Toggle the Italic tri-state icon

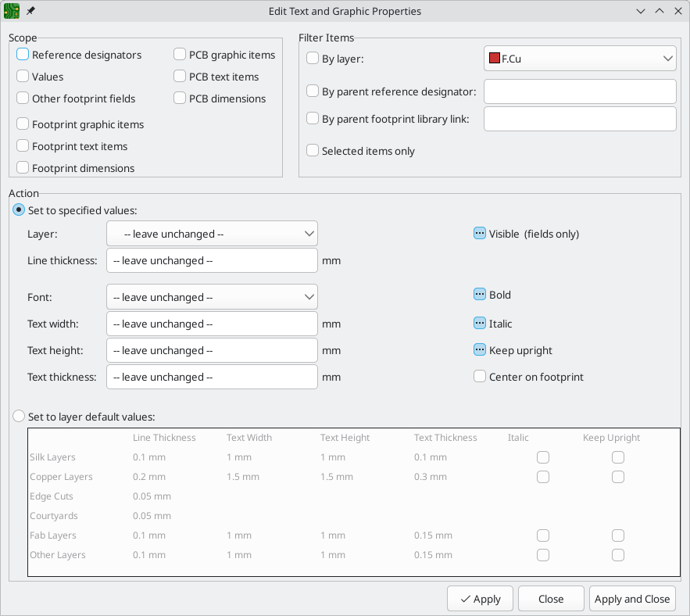479,323
